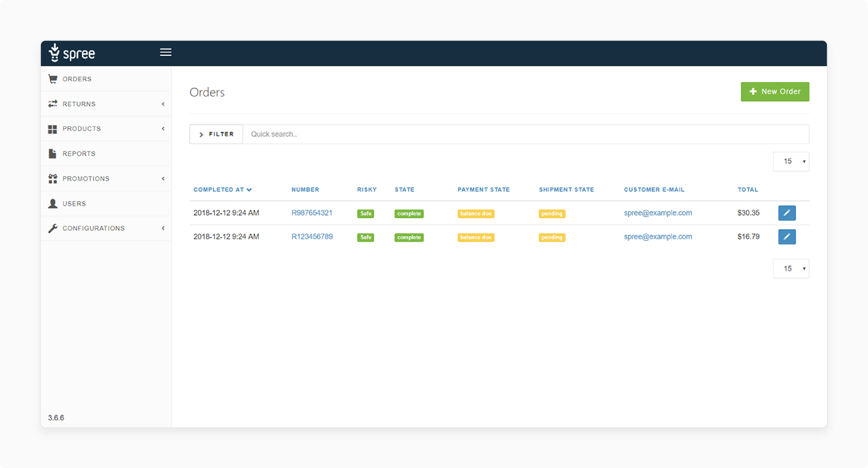Open the Orders menu item

[x=106, y=79]
